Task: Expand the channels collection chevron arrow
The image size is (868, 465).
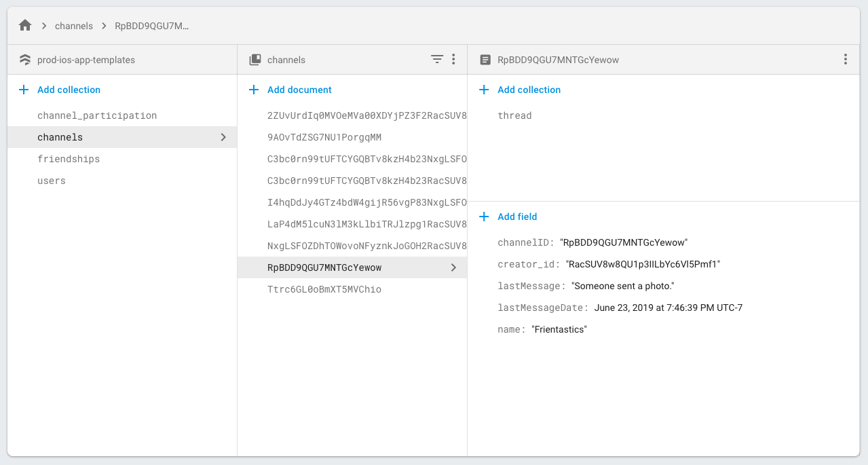Action: (x=223, y=137)
